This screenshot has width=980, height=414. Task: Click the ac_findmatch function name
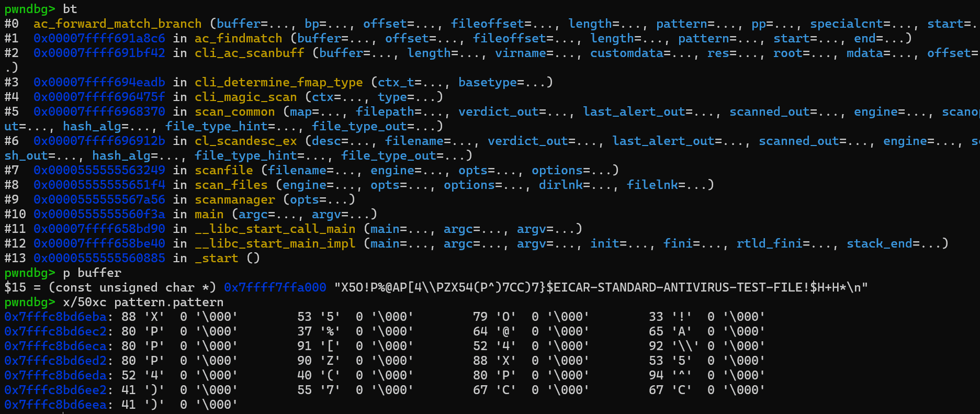[238, 39]
